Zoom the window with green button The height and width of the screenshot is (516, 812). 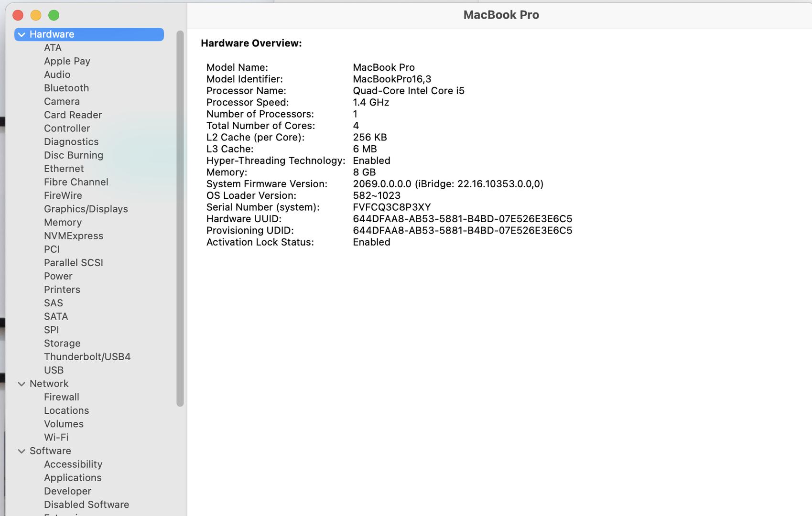click(x=54, y=15)
